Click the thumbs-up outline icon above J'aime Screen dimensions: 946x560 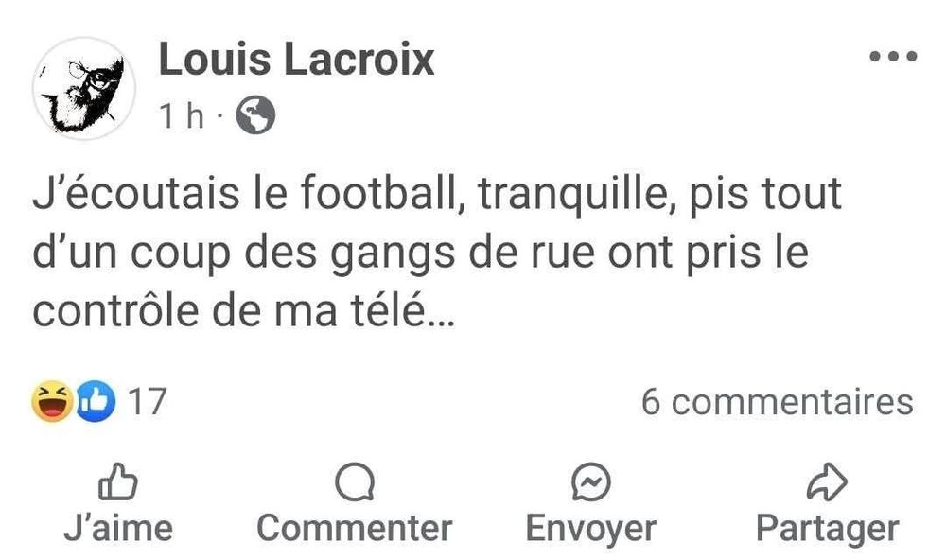pyautogui.click(x=118, y=481)
